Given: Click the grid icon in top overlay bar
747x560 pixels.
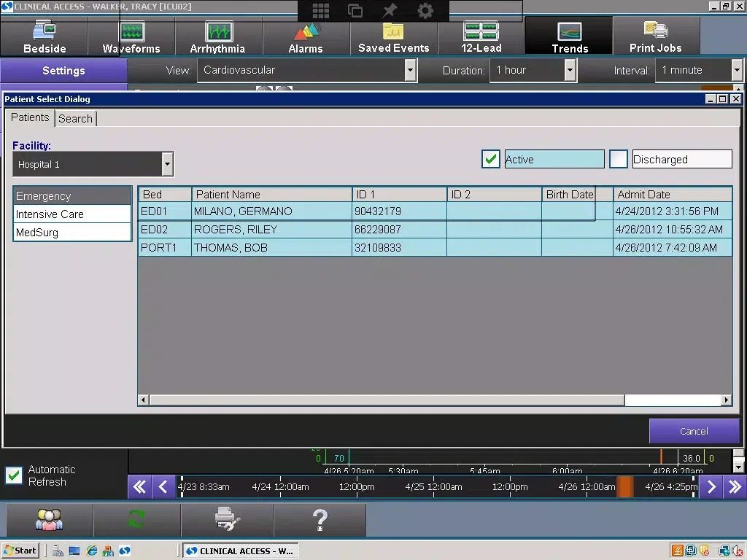Looking at the screenshot, I should click(321, 10).
